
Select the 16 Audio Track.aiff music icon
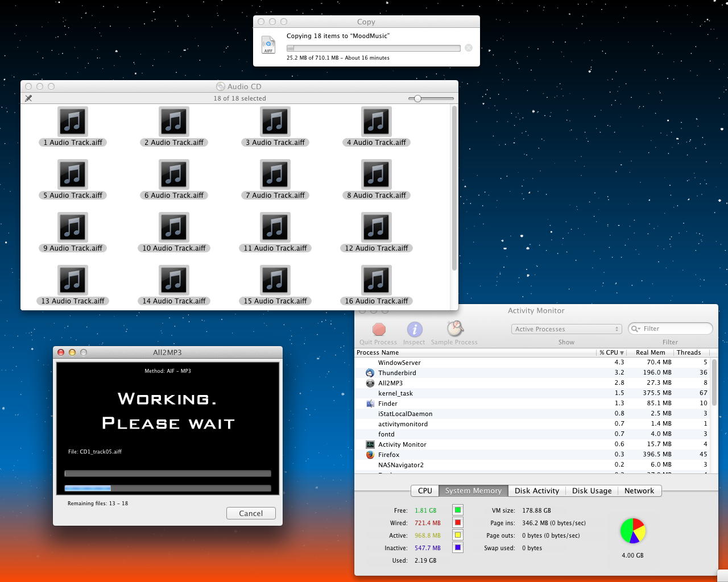coord(377,280)
